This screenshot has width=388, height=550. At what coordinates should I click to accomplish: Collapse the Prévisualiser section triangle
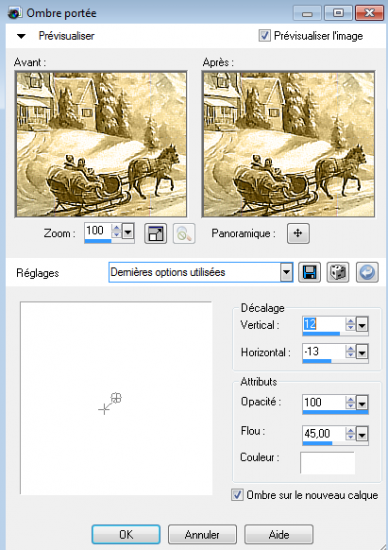click(x=21, y=36)
